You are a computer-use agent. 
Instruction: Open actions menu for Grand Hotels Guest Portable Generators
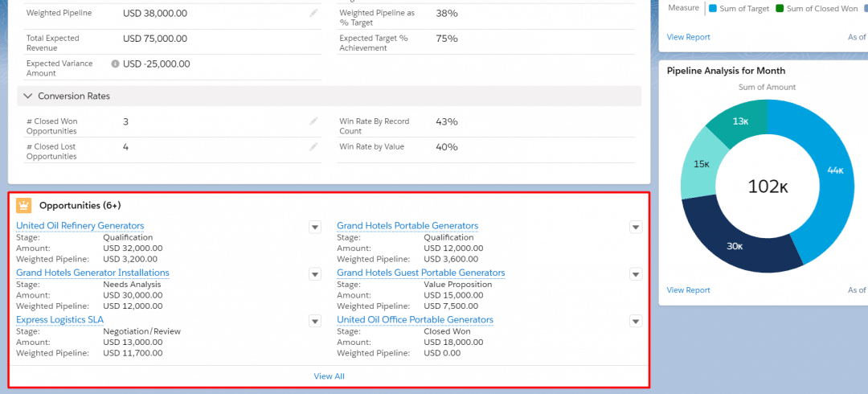pyautogui.click(x=636, y=273)
